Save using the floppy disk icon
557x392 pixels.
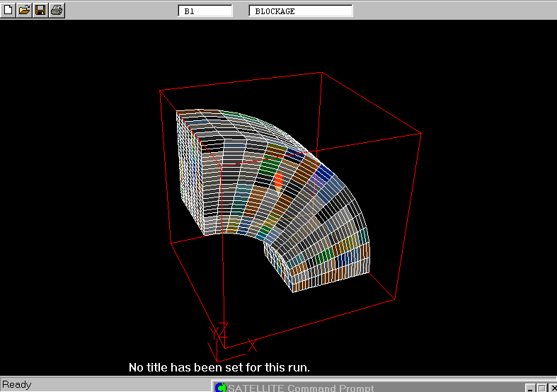coord(40,10)
